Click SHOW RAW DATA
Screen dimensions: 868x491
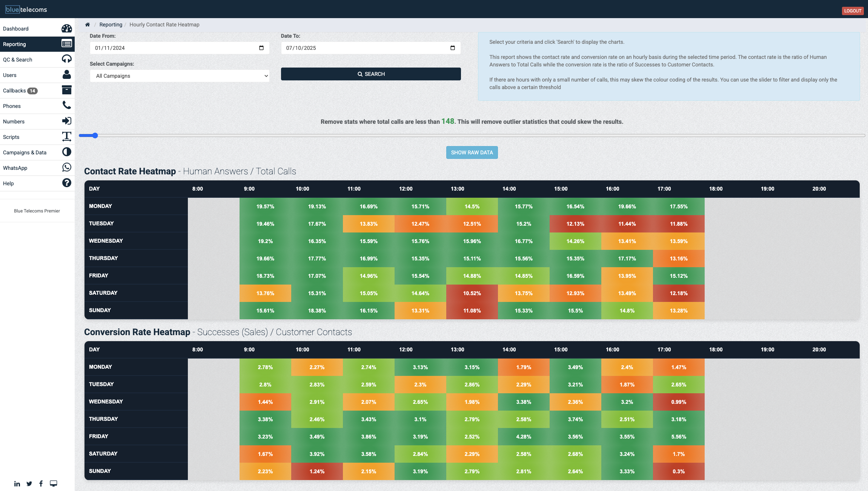point(472,152)
